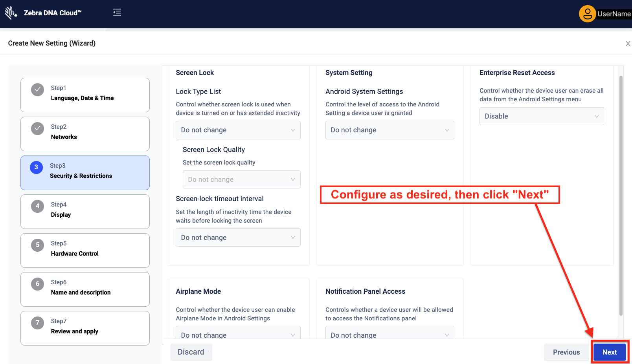Click the Next button
Viewport: 632px width, 364px height.
609,352
